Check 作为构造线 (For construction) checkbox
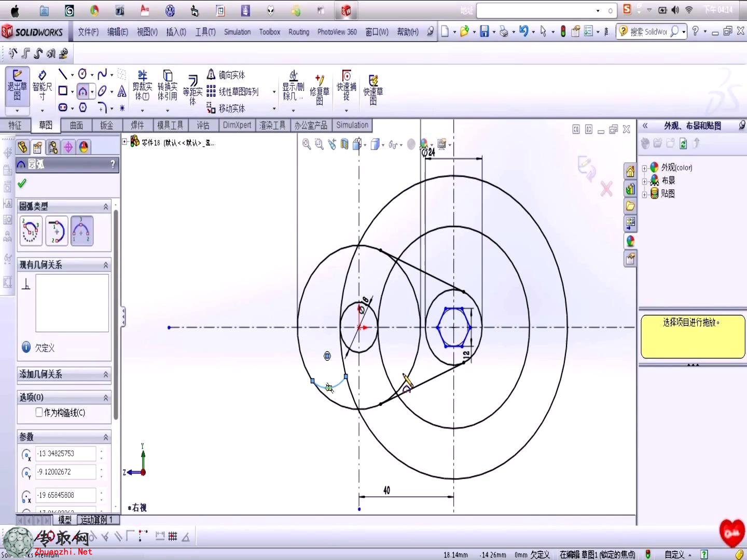 [x=39, y=412]
